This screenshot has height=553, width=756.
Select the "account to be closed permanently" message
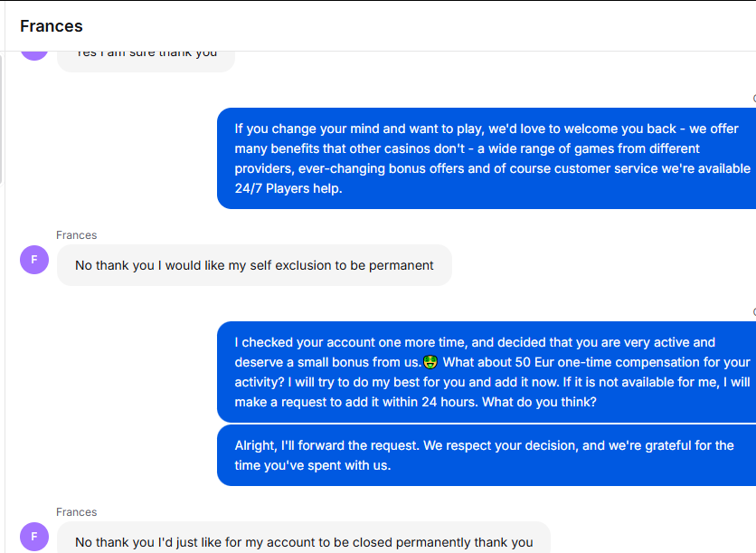pos(304,538)
